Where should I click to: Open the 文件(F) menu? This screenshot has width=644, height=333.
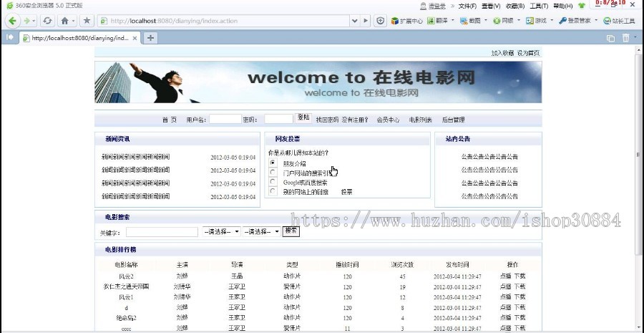(x=467, y=6)
